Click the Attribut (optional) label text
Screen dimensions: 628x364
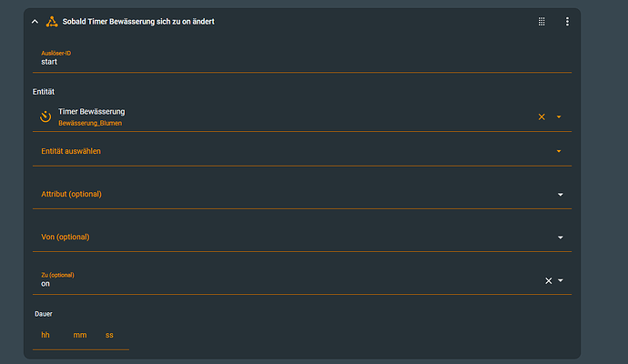(x=72, y=194)
